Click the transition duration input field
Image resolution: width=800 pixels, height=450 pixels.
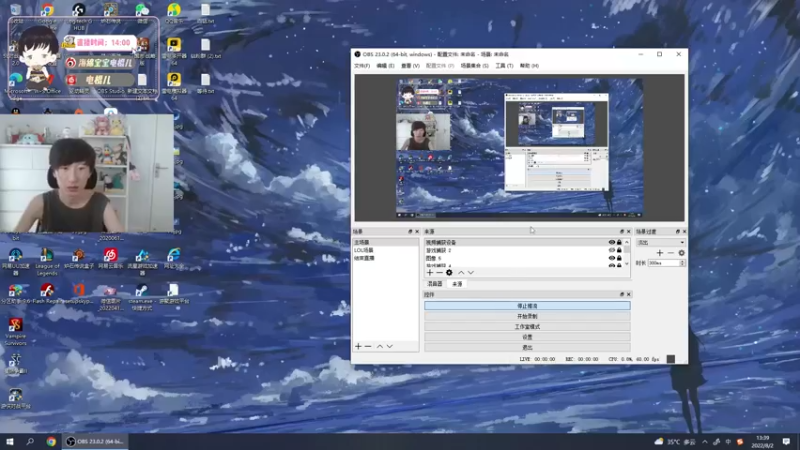tap(663, 263)
